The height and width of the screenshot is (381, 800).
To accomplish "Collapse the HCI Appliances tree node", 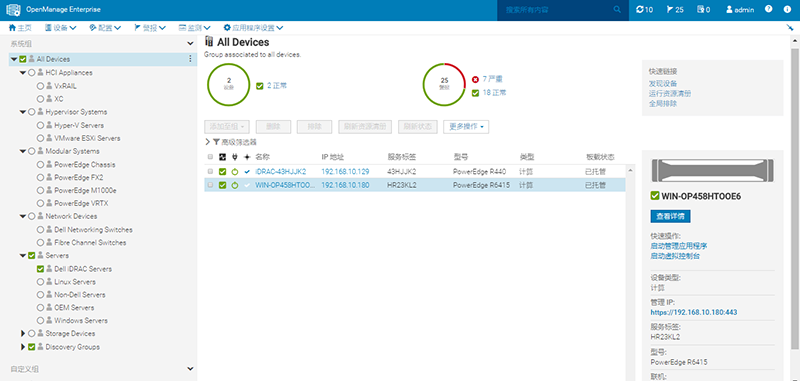I will click(x=22, y=73).
